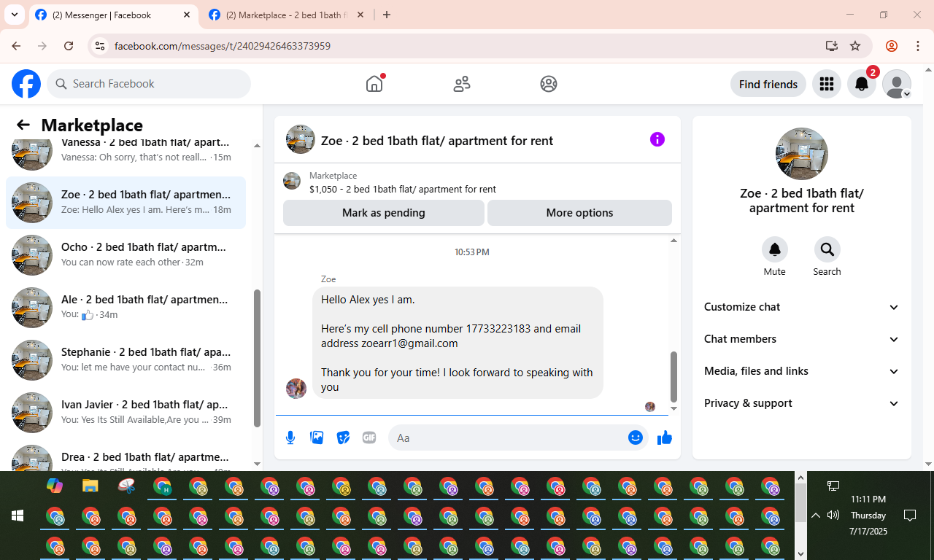Click Zoe's avatar beside the message
934x560 pixels.
tap(296, 388)
